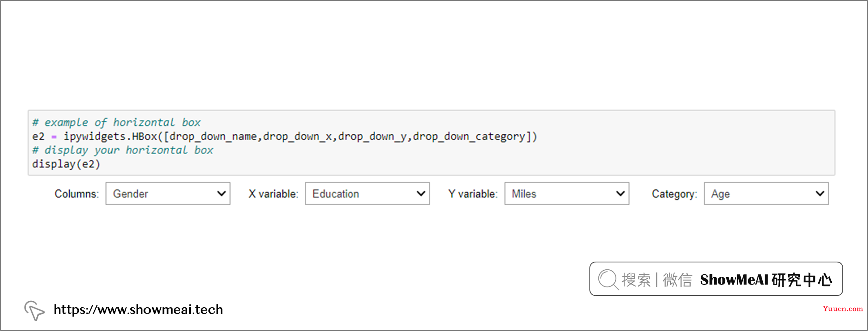
Task: Click the chevron arrow in Age dropdown
Action: coord(820,193)
